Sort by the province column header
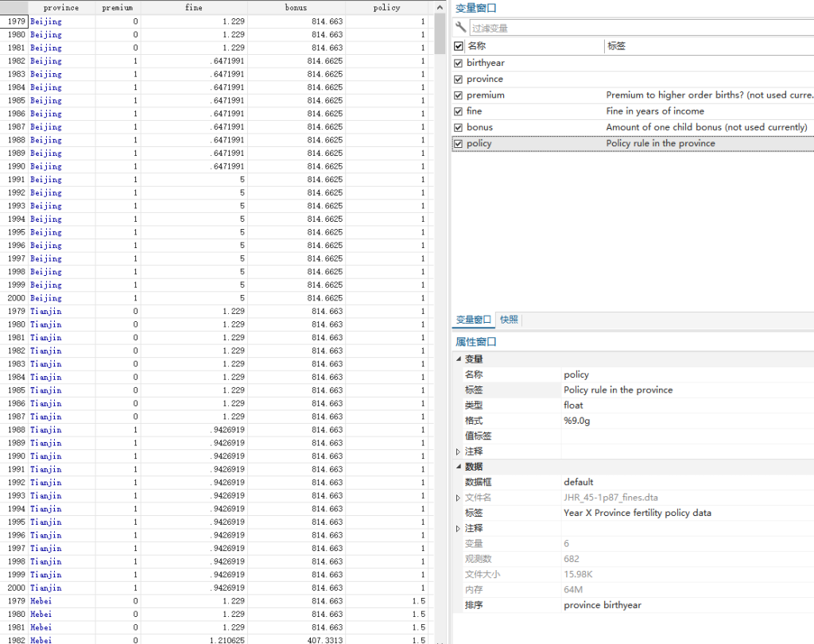 point(61,7)
